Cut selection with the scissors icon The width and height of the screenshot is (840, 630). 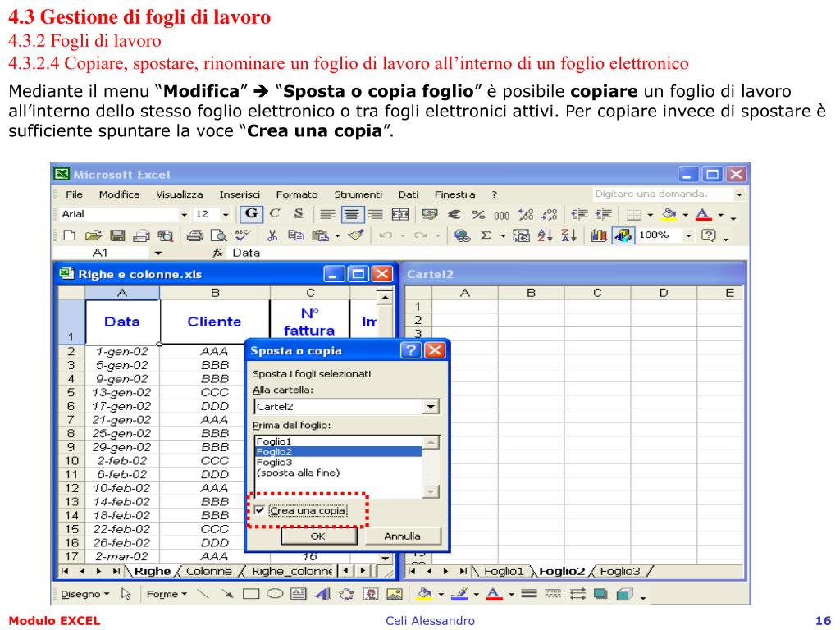pyautogui.click(x=272, y=235)
